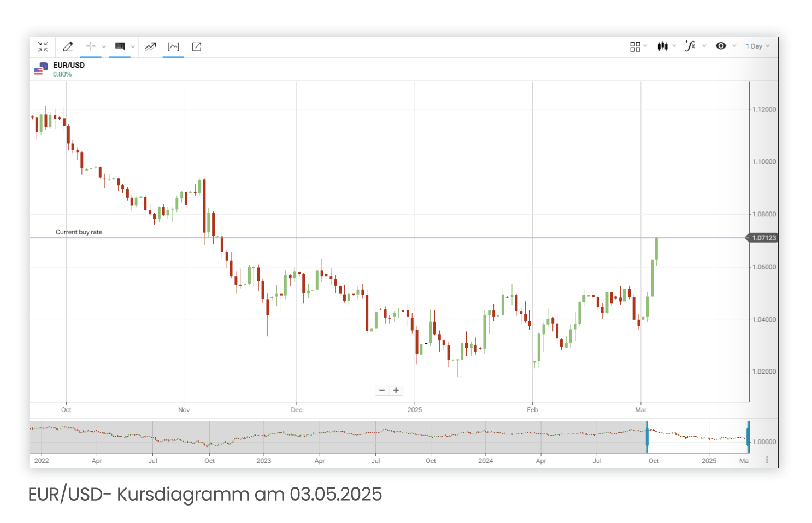Click the 2023 label in navigator
Viewport: 812px width, 523px height.
pyautogui.click(x=264, y=461)
